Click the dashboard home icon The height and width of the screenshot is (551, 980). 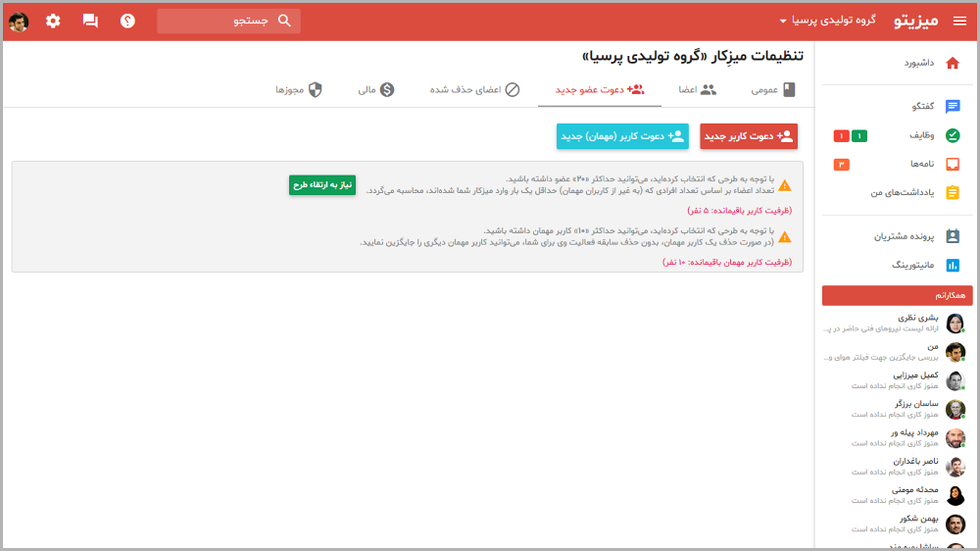(x=953, y=63)
